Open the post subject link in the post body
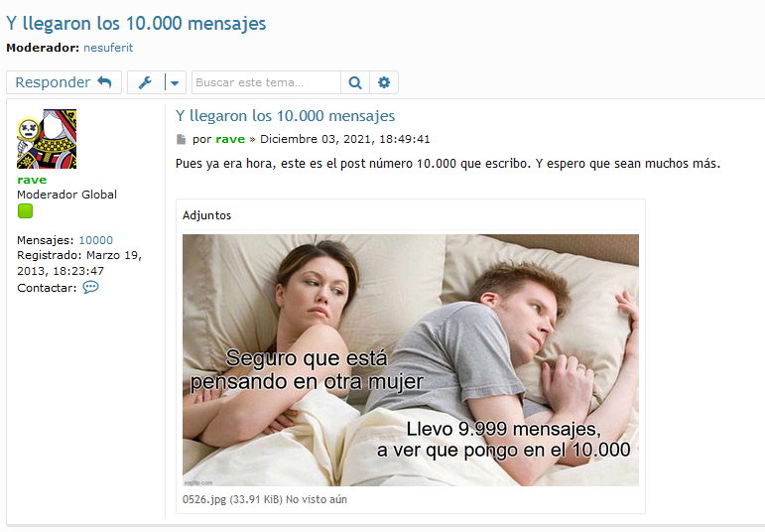This screenshot has height=532, width=765. [286, 116]
